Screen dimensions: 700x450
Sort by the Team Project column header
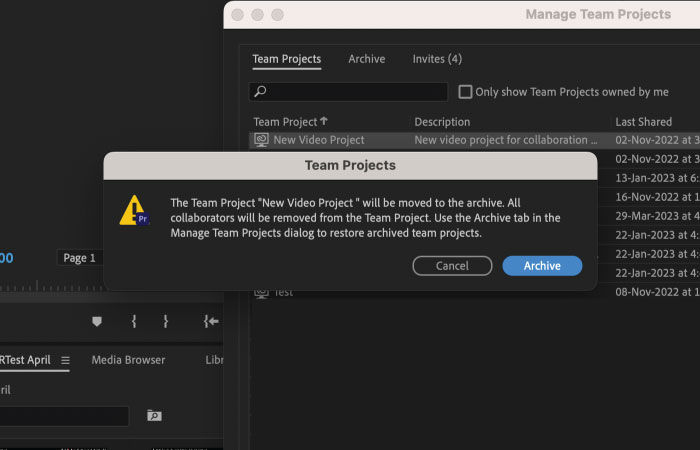click(290, 122)
